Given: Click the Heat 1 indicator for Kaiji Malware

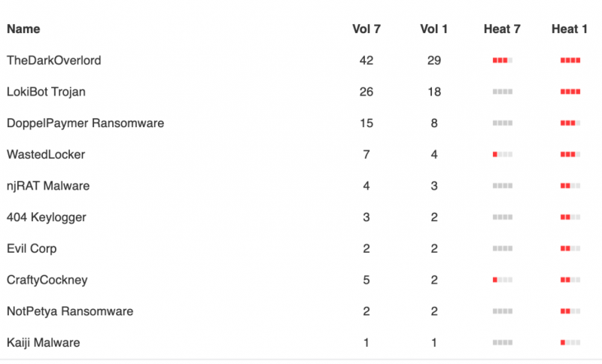Looking at the screenshot, I should pyautogui.click(x=570, y=342).
